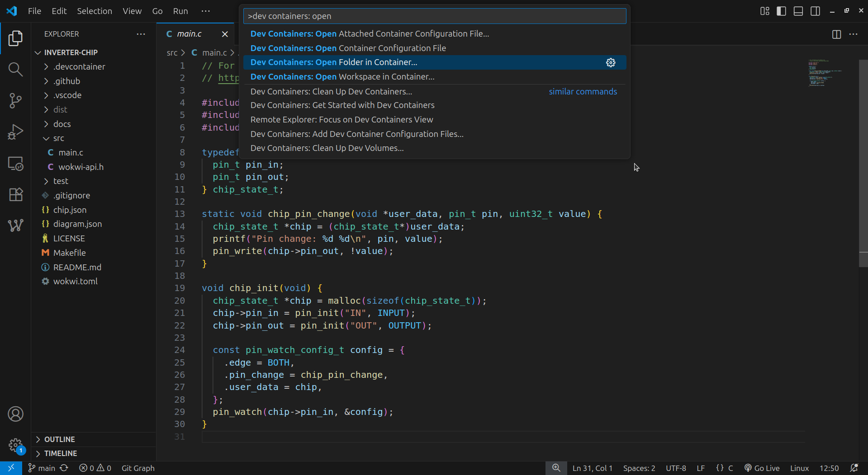Viewport: 868px width, 475px height.
Task: Open the Search view in the activity bar
Action: (15, 70)
